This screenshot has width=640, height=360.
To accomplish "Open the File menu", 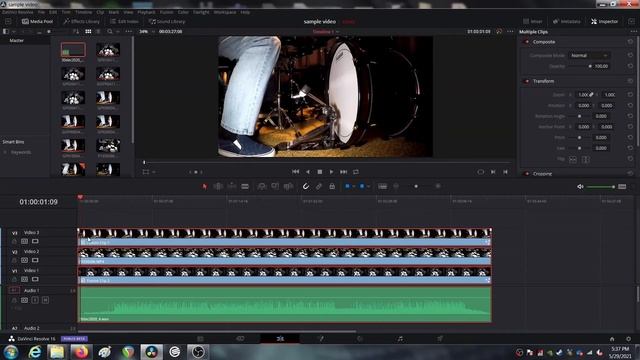I will click(x=41, y=12).
